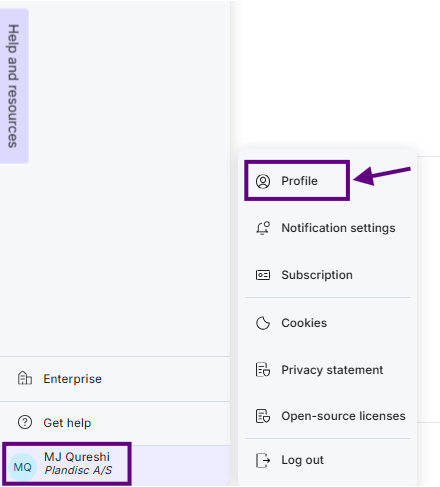Click the Log out arrow icon
Screen dimensions: 440x487
(x=263, y=460)
